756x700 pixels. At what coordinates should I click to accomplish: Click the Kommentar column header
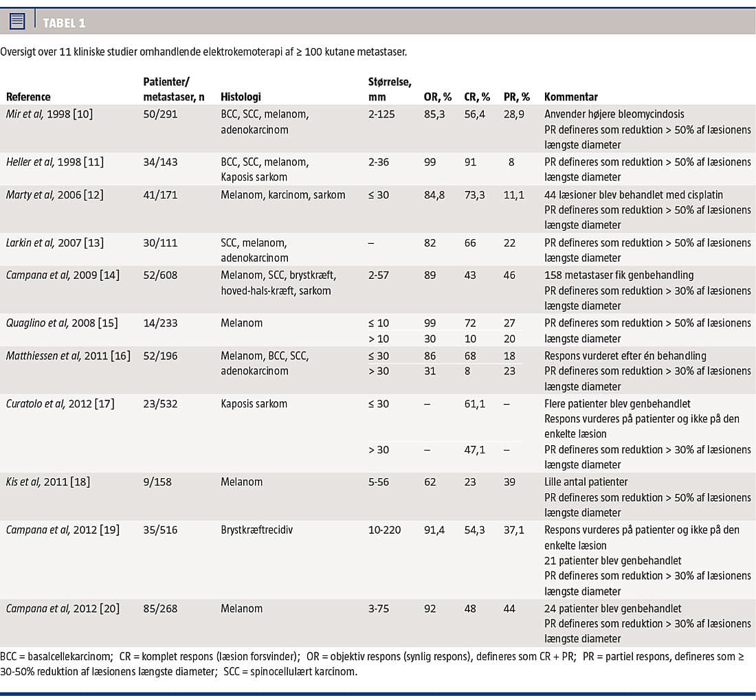pos(571,97)
